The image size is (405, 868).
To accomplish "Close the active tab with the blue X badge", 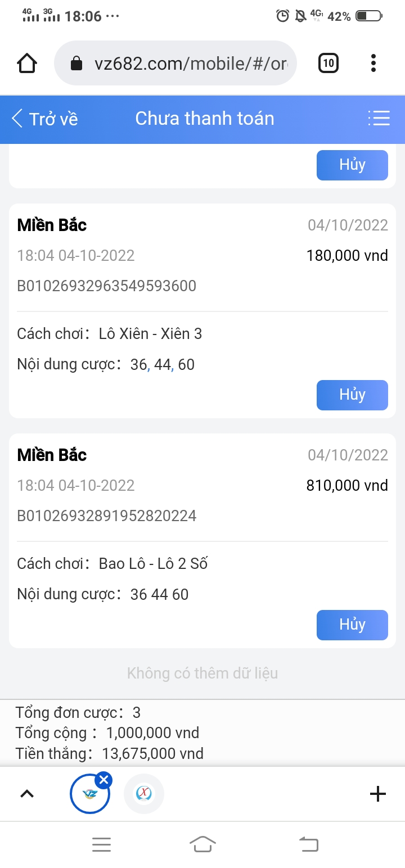I will pos(103,780).
